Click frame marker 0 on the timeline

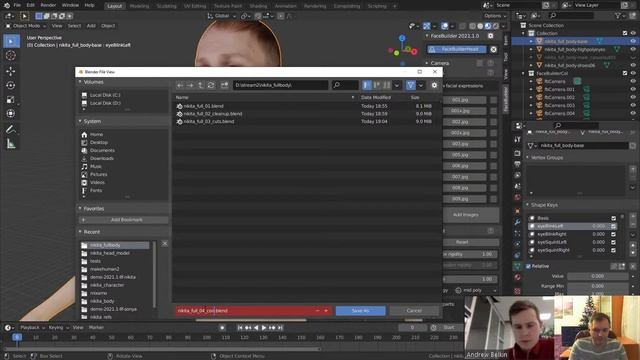click(17, 338)
